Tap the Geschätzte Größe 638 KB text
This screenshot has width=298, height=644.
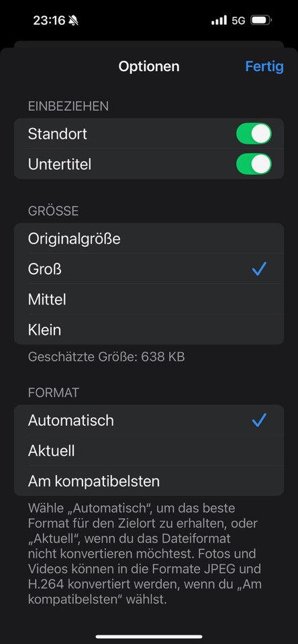pos(107,357)
